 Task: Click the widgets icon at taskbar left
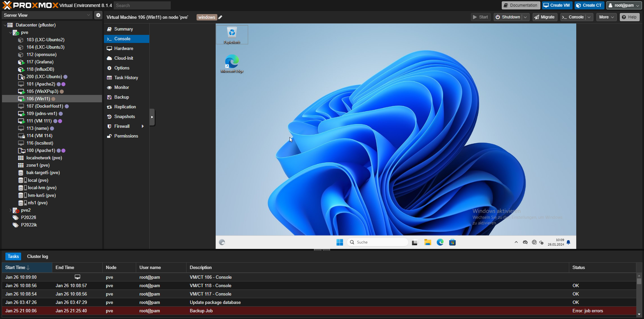[x=222, y=242]
